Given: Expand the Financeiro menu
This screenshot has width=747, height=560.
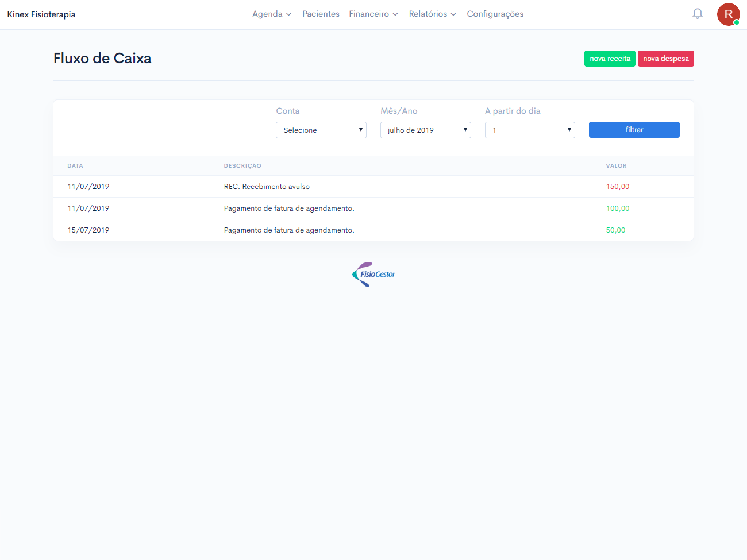Looking at the screenshot, I should [373, 14].
